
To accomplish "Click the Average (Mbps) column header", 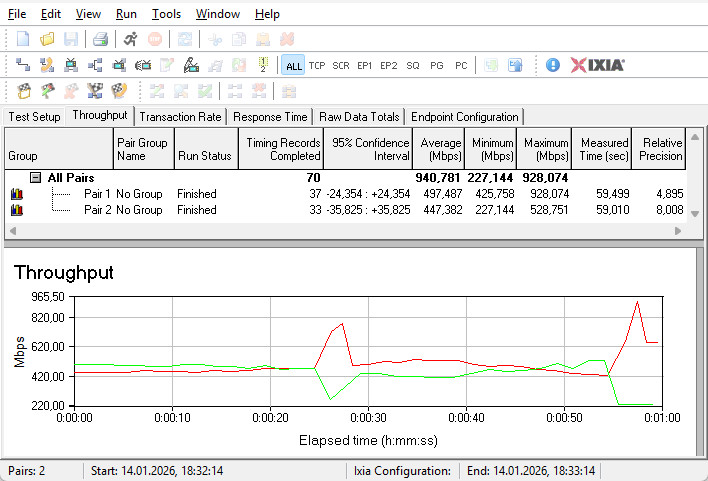I will pyautogui.click(x=440, y=149).
